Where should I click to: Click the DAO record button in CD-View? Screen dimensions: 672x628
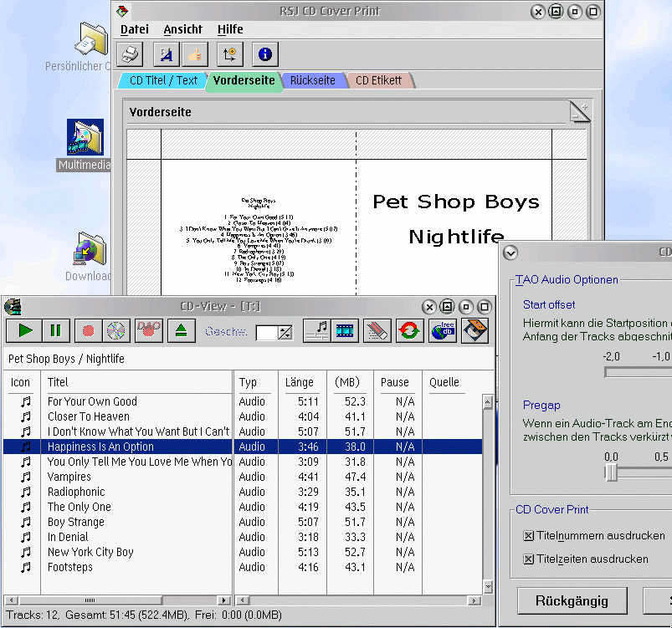point(149,330)
